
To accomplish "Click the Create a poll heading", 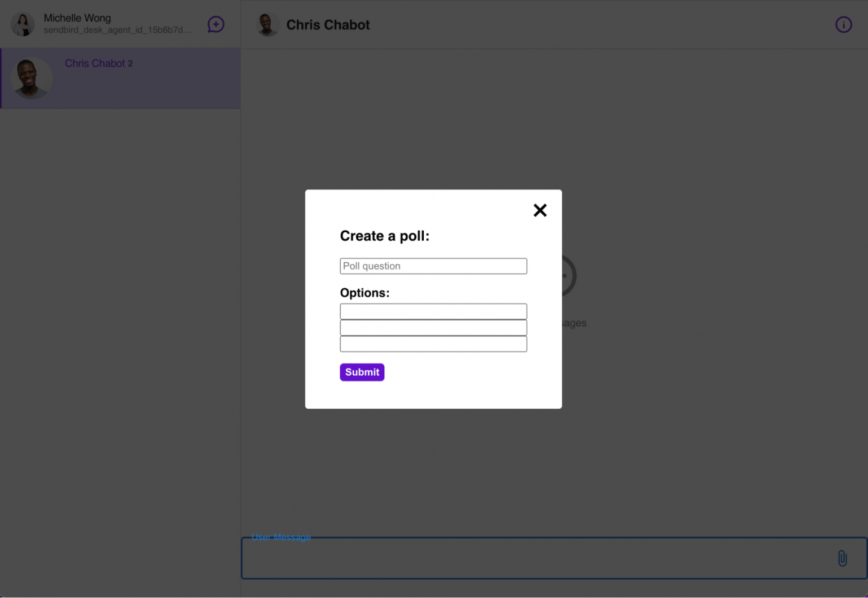I will click(x=385, y=236).
